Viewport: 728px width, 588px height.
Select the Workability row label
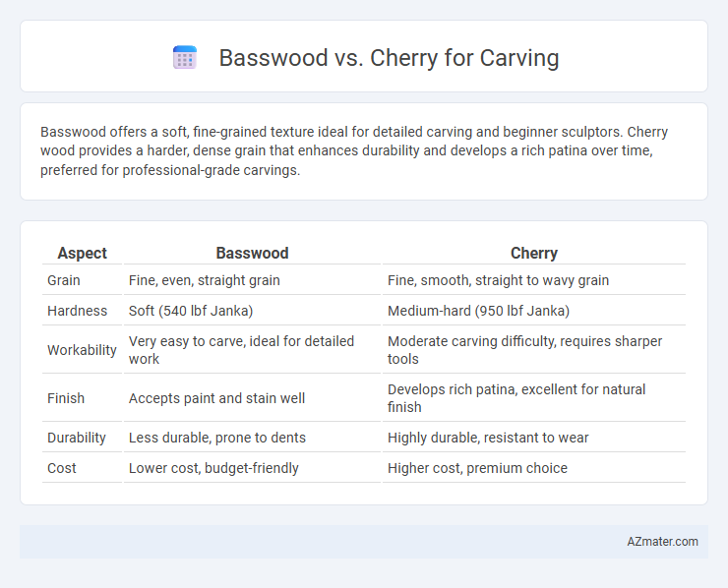tap(82, 350)
